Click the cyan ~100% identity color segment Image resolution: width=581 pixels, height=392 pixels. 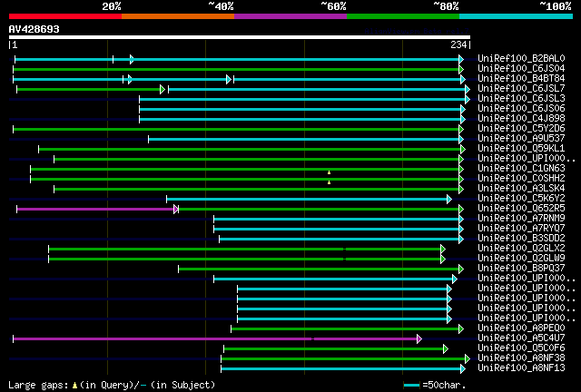pyautogui.click(x=517, y=16)
